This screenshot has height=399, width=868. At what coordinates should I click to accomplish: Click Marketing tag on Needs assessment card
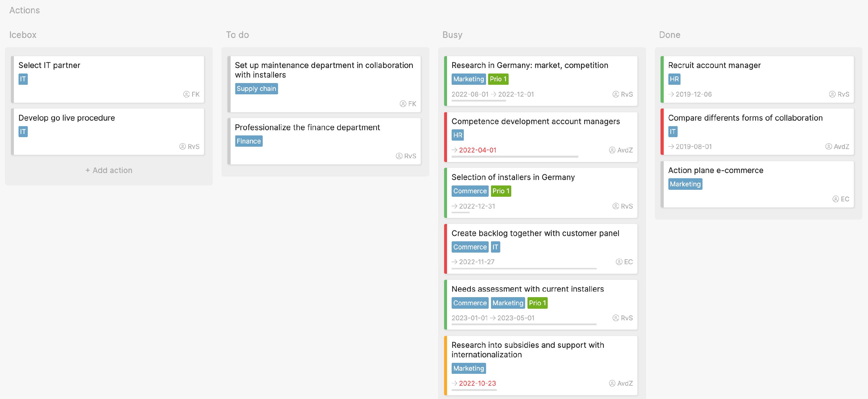pos(508,303)
